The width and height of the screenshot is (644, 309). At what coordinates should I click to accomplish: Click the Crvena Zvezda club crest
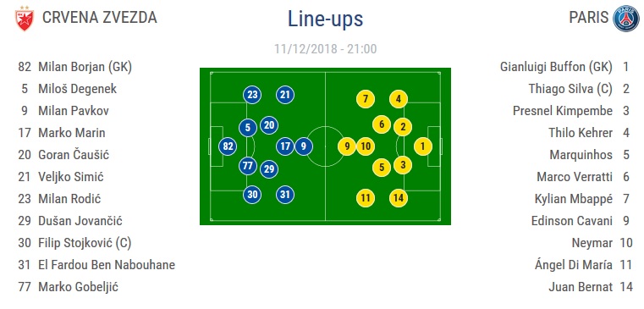25,19
